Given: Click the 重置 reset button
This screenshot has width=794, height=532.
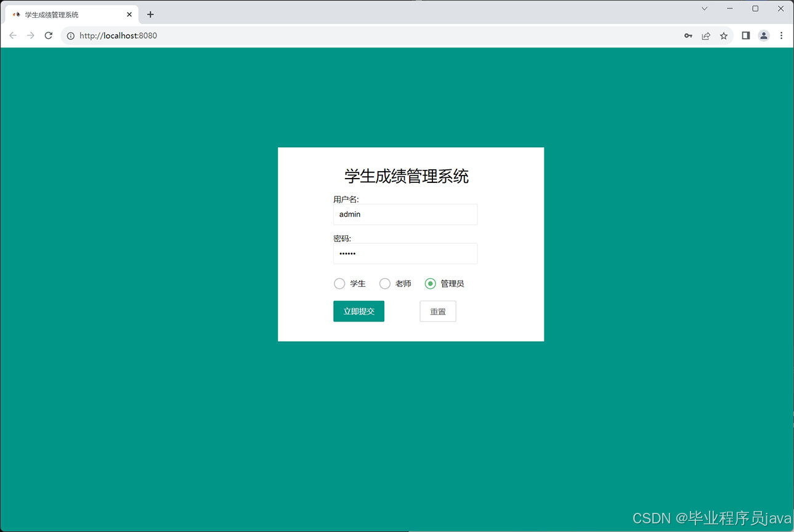Looking at the screenshot, I should (x=438, y=311).
